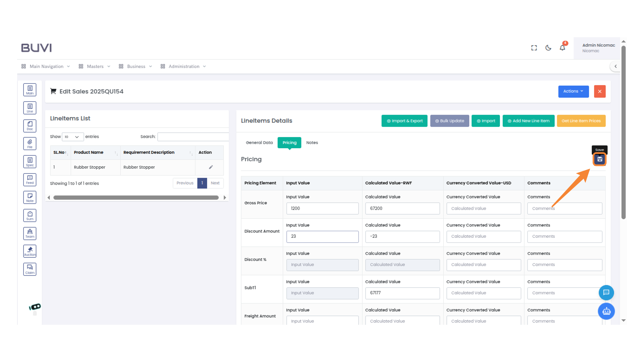Switch to the Notes tab
Viewport: 644px width, 362px height.
(312, 142)
